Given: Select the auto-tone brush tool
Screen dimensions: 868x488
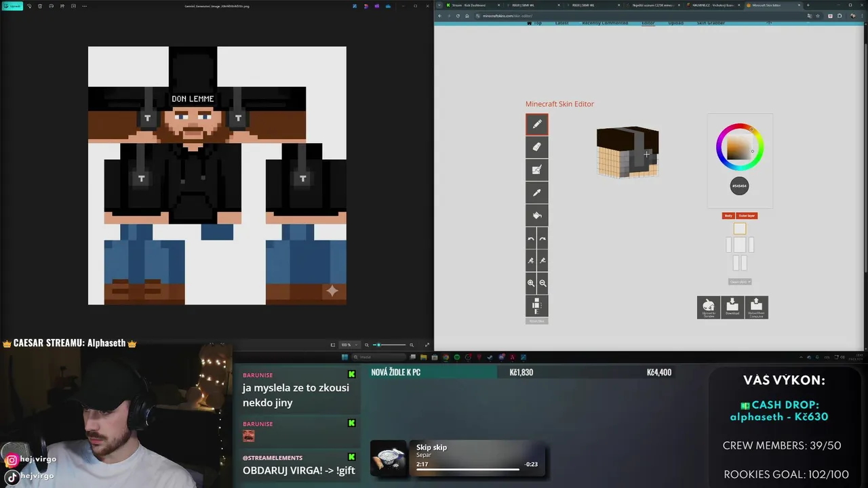Looking at the screenshot, I should [x=536, y=169].
